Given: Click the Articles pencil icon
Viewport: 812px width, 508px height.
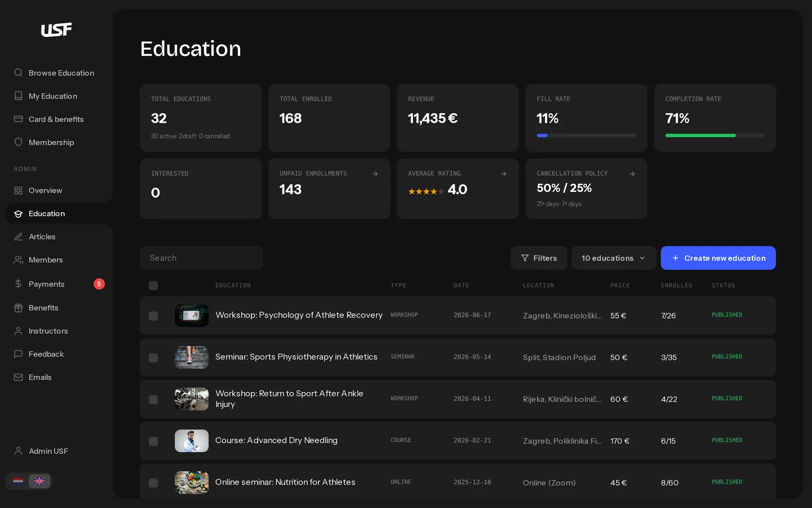Looking at the screenshot, I should 18,237.
